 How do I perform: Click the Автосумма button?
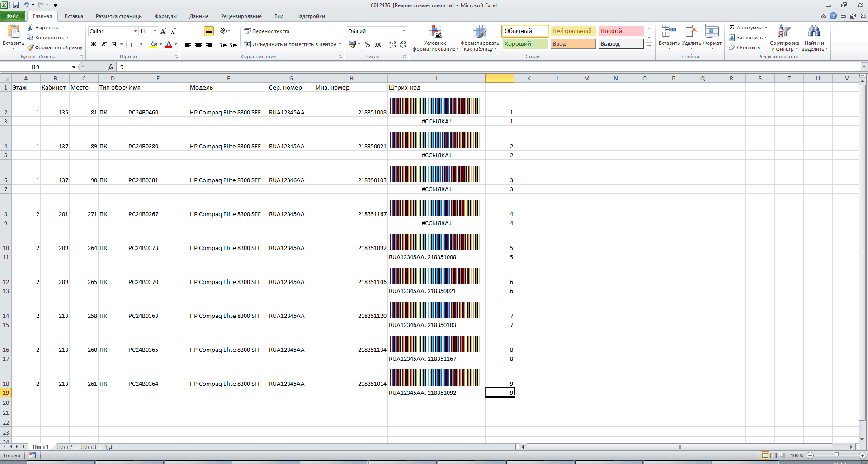[x=748, y=28]
